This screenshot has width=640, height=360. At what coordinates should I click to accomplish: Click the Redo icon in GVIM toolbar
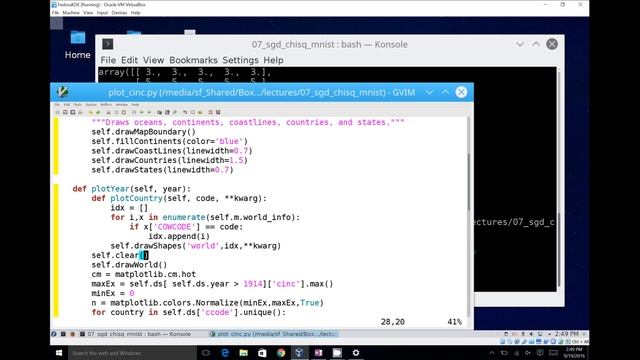coord(98,112)
